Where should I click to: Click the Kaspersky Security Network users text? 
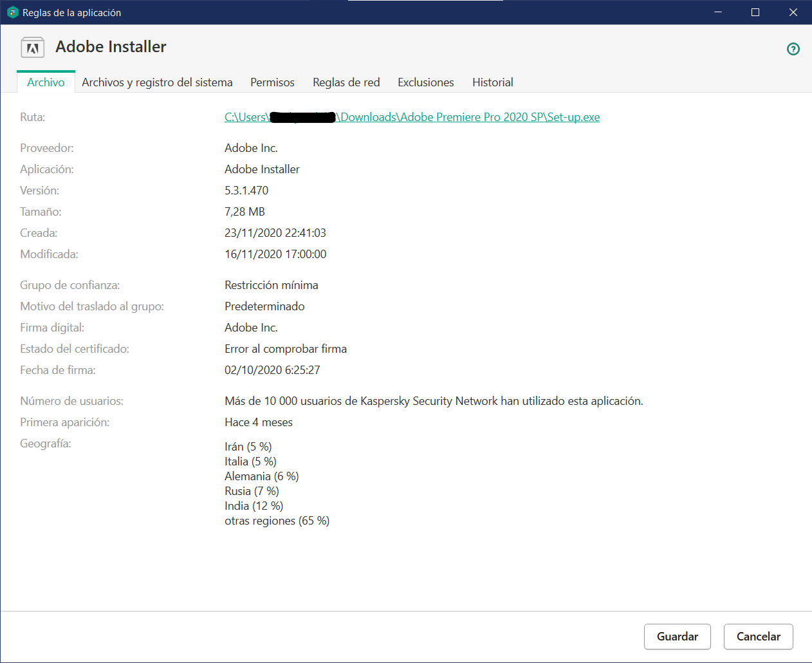point(434,401)
